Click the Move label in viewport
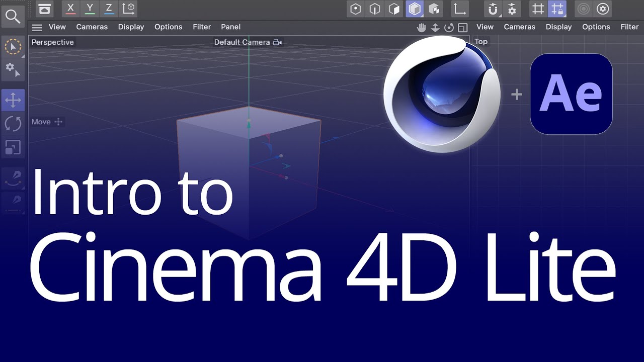Image resolution: width=644 pixels, height=362 pixels. click(41, 122)
